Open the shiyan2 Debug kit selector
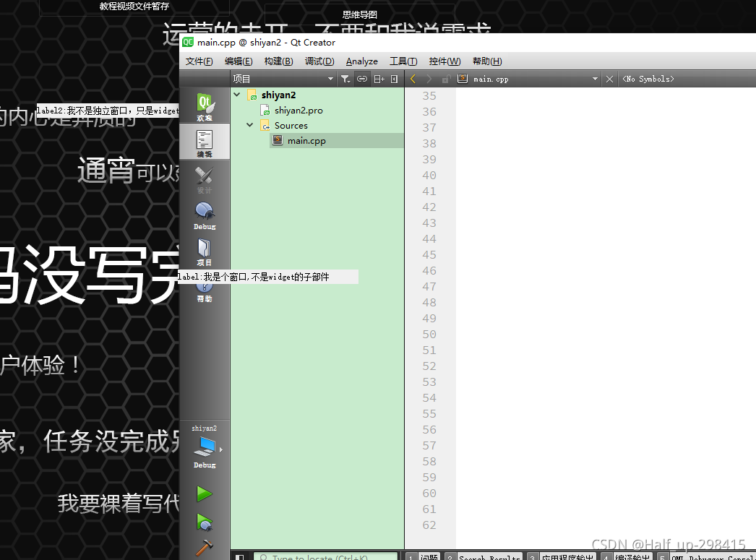The image size is (756, 560). 205,447
